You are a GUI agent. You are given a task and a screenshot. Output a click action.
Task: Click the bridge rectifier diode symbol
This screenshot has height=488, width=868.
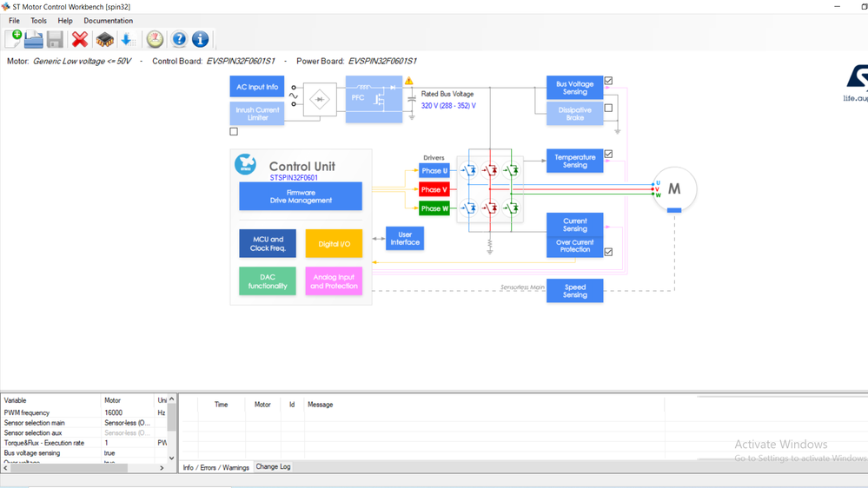tap(320, 100)
